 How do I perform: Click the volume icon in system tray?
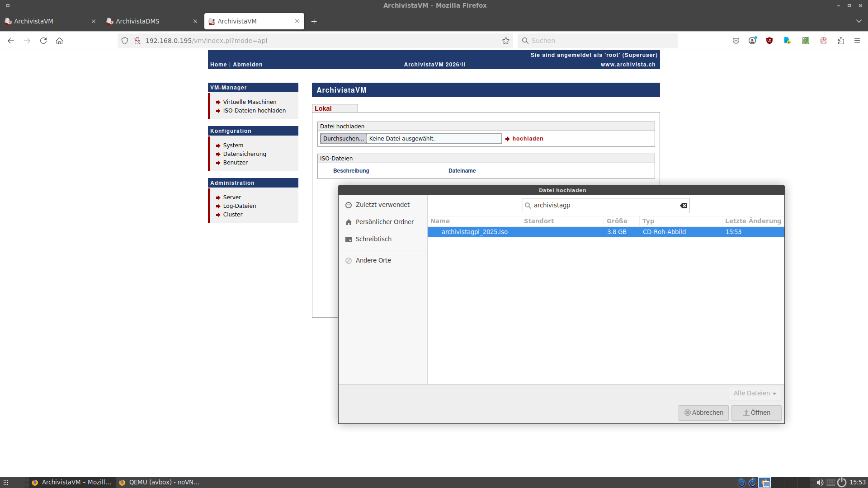(819, 483)
